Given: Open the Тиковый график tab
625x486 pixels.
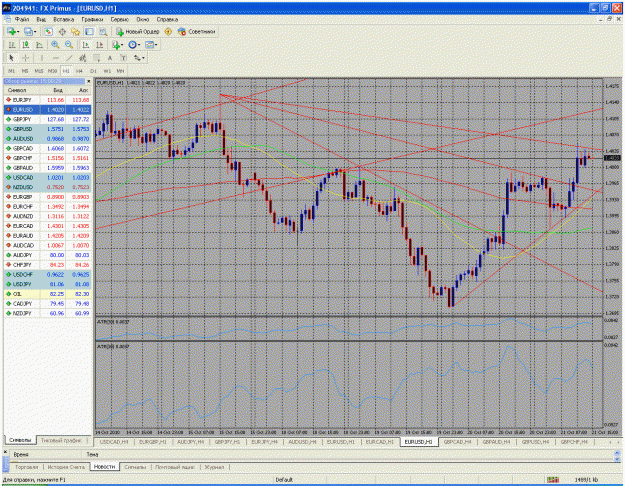Looking at the screenshot, I should pyautogui.click(x=61, y=440).
